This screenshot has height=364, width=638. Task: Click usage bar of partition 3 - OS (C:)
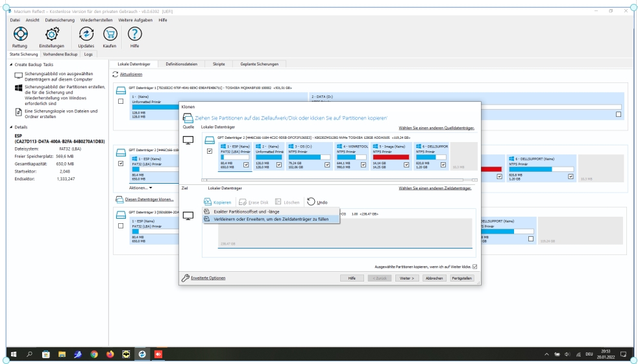309,157
